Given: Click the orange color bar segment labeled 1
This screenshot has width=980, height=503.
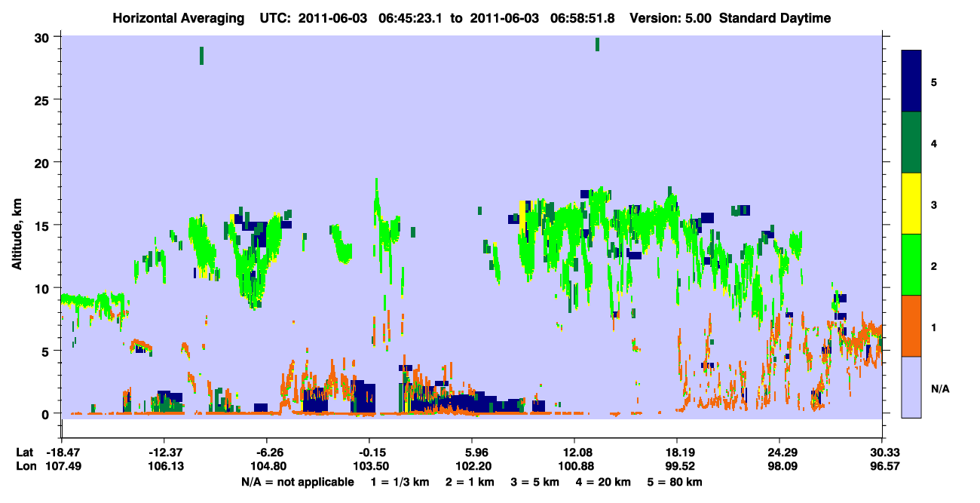Looking at the screenshot, I should pos(911,325).
